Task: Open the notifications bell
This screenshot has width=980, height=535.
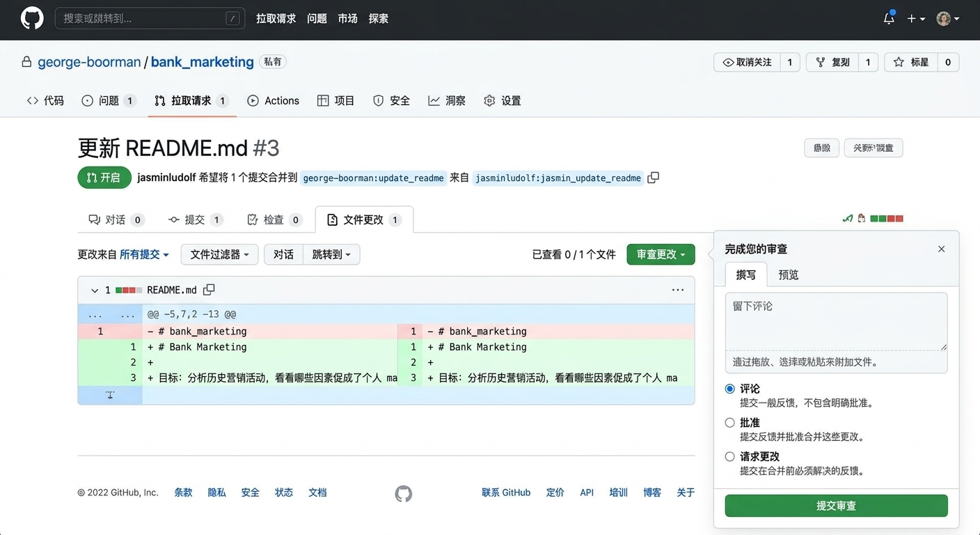Action: point(889,19)
